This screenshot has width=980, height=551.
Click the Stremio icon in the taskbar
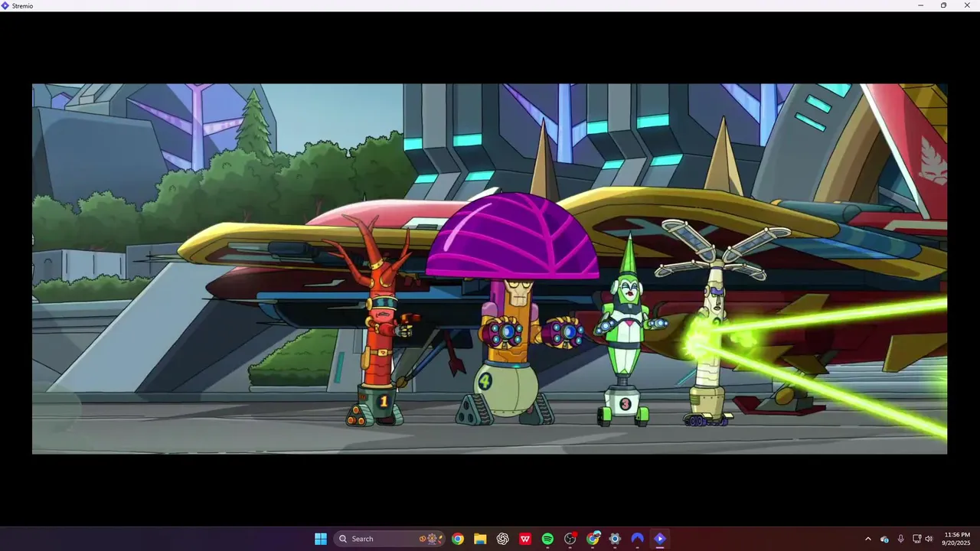point(660,539)
